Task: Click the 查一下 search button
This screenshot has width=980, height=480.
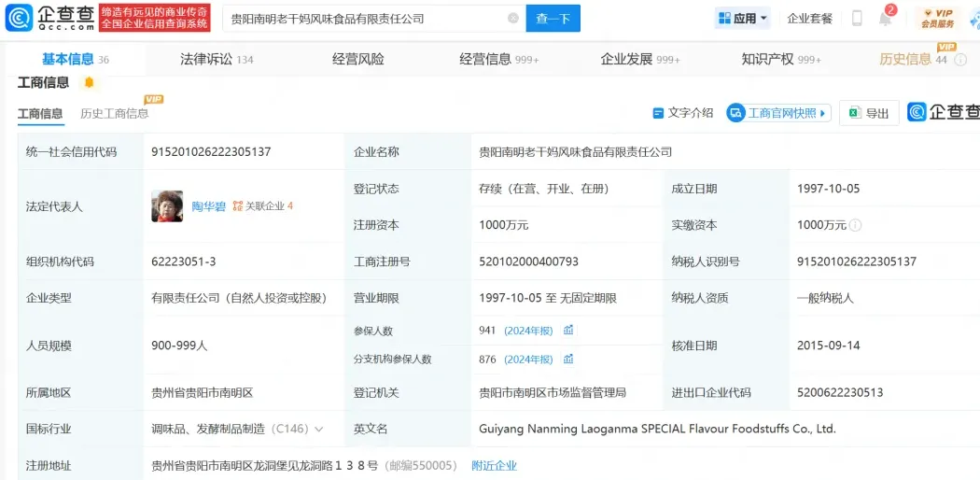Action: coord(553,18)
